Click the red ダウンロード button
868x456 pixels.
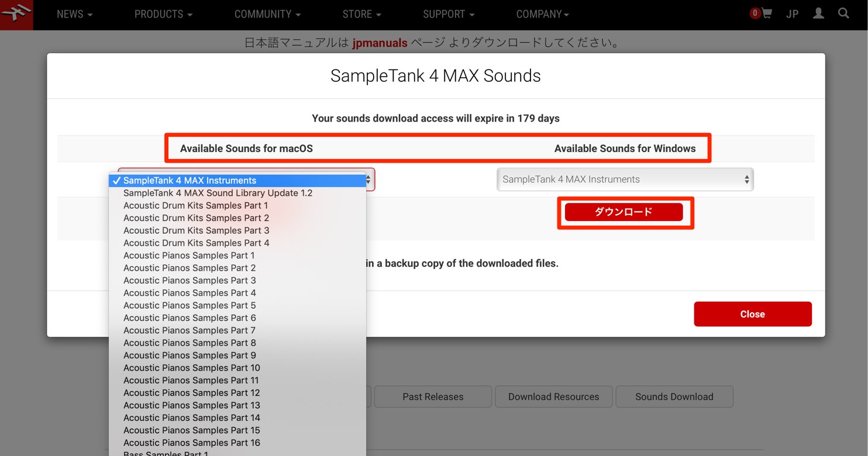coord(624,212)
